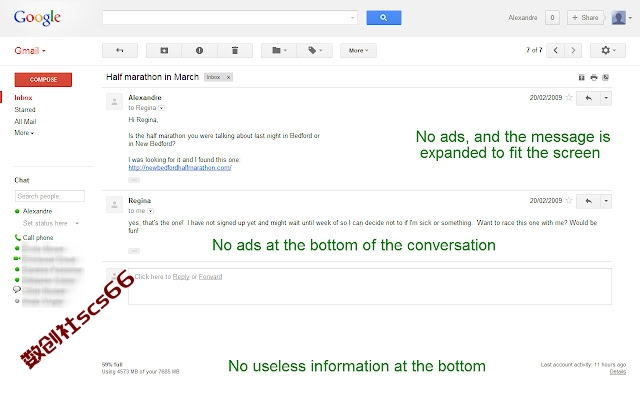Click the + Share button
Screen dimensions: 640x400
(x=585, y=18)
